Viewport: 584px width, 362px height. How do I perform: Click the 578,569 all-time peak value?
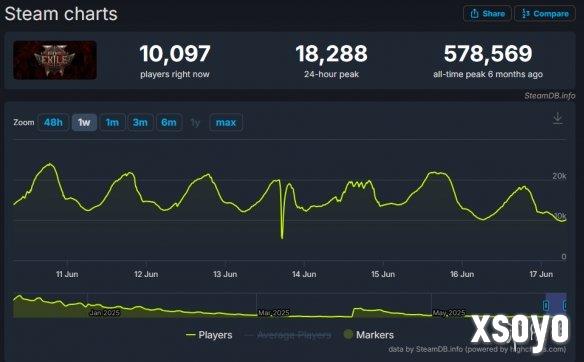coord(488,54)
